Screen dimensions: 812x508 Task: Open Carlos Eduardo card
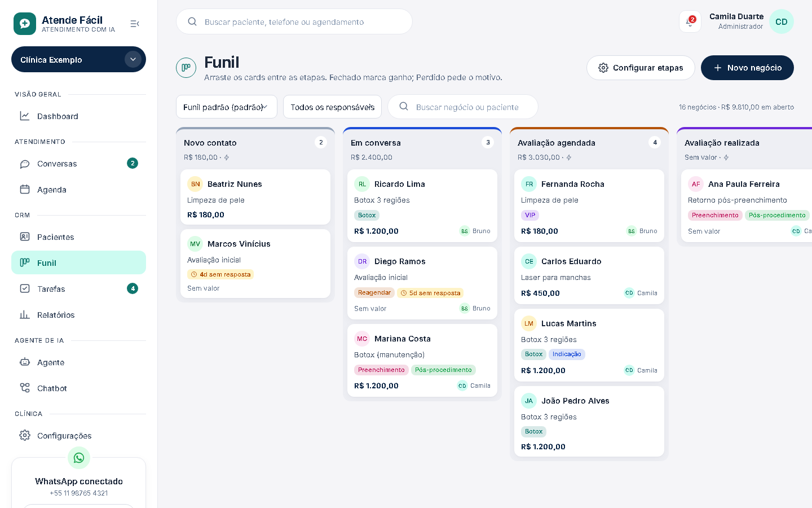click(x=589, y=275)
